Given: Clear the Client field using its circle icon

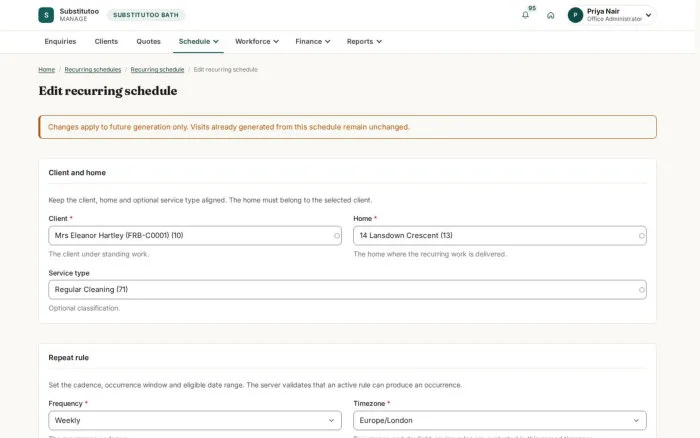Looking at the screenshot, I should (337, 236).
